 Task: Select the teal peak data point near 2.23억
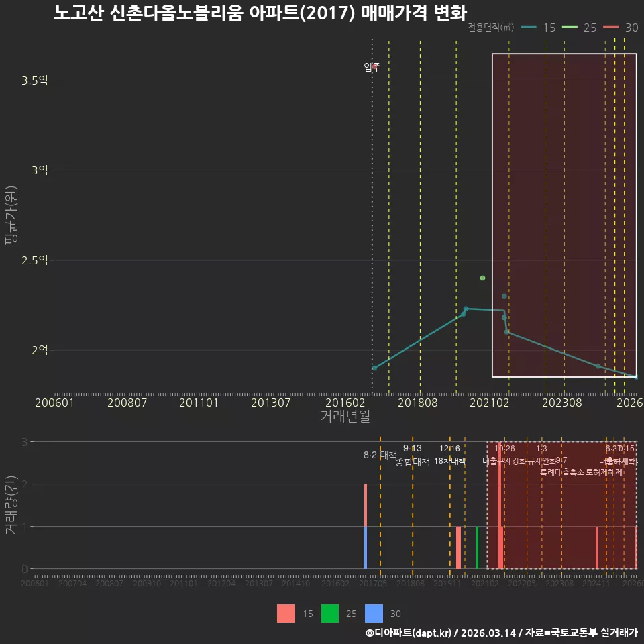point(466,309)
